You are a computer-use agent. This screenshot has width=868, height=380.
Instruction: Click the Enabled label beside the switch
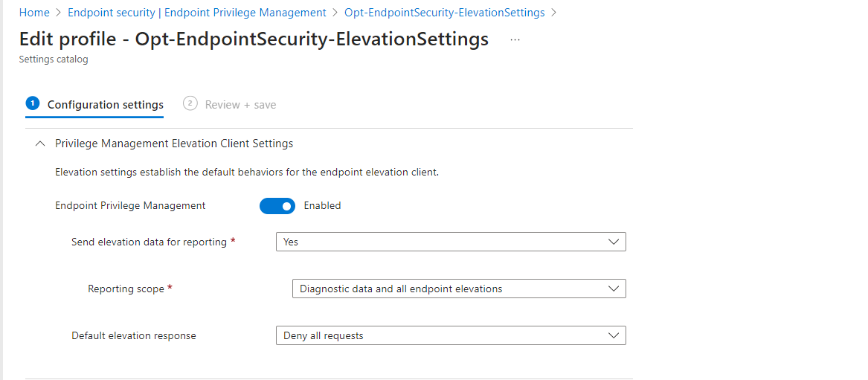click(322, 206)
